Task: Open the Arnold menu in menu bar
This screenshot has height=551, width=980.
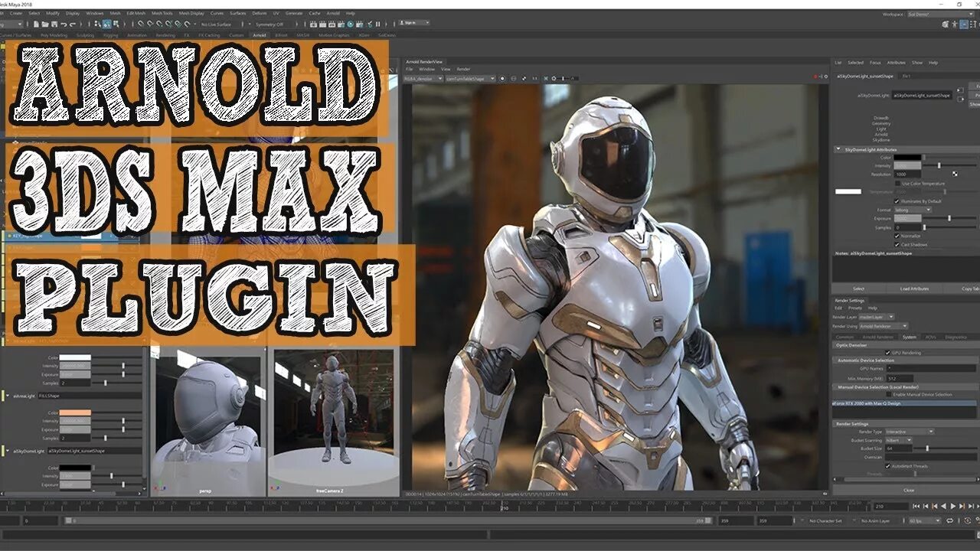Action: (x=333, y=13)
